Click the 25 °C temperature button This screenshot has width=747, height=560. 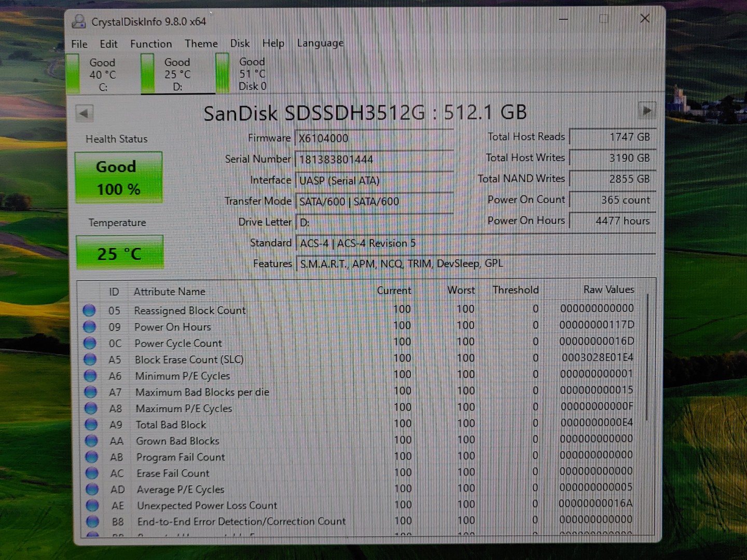120,253
